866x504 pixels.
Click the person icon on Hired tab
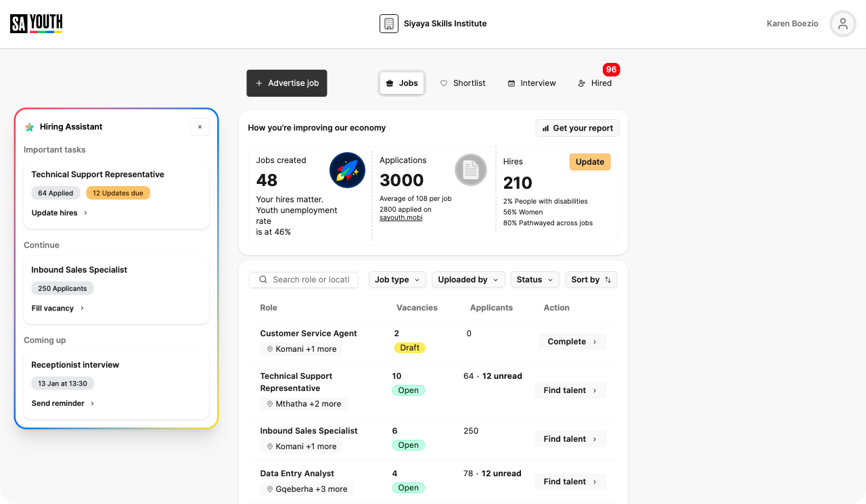pos(582,83)
